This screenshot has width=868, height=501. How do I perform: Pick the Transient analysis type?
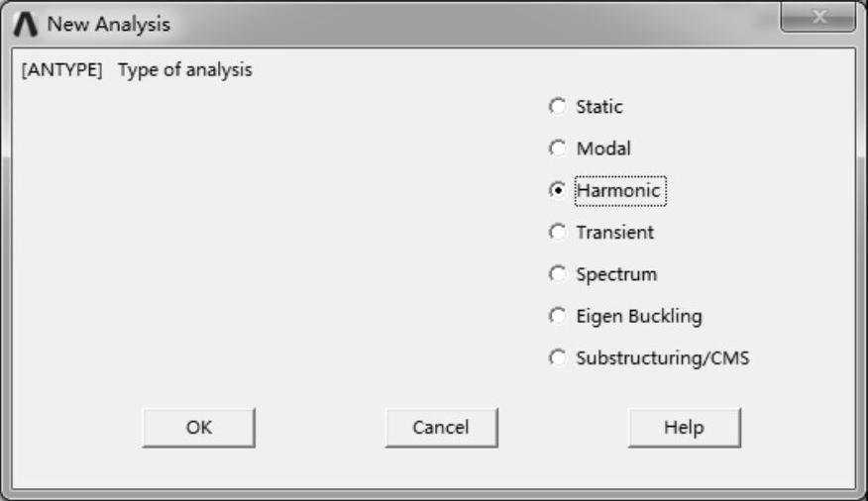click(558, 232)
